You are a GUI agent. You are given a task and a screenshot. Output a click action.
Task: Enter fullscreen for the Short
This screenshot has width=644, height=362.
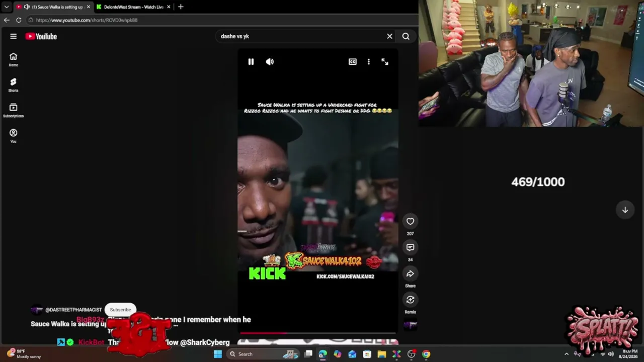pos(385,62)
